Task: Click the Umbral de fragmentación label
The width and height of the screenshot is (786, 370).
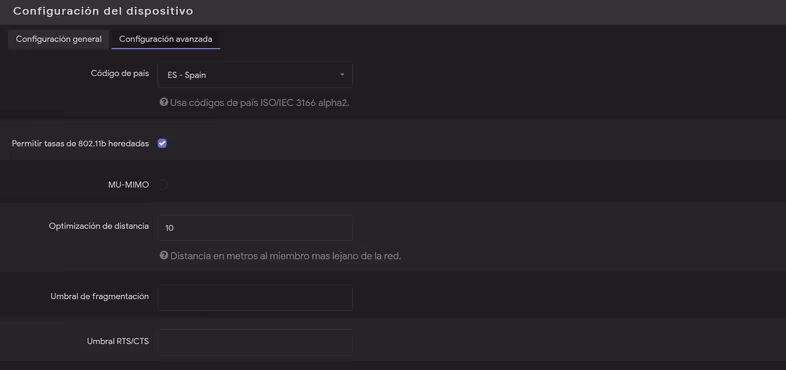Action: coord(100,296)
